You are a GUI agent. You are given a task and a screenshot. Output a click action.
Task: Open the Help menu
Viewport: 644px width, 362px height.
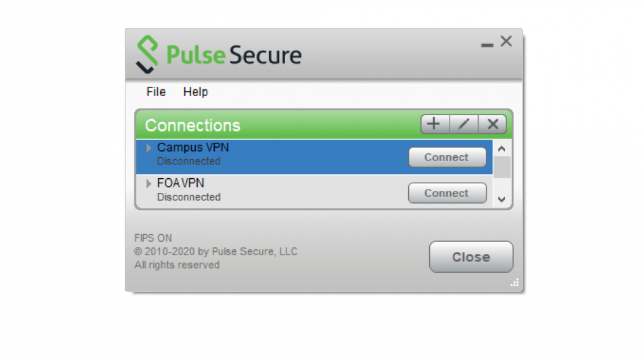pyautogui.click(x=195, y=92)
